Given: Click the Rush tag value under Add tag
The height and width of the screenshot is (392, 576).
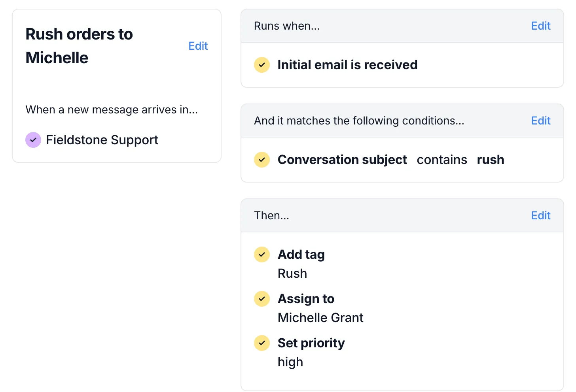Looking at the screenshot, I should [x=292, y=273].
